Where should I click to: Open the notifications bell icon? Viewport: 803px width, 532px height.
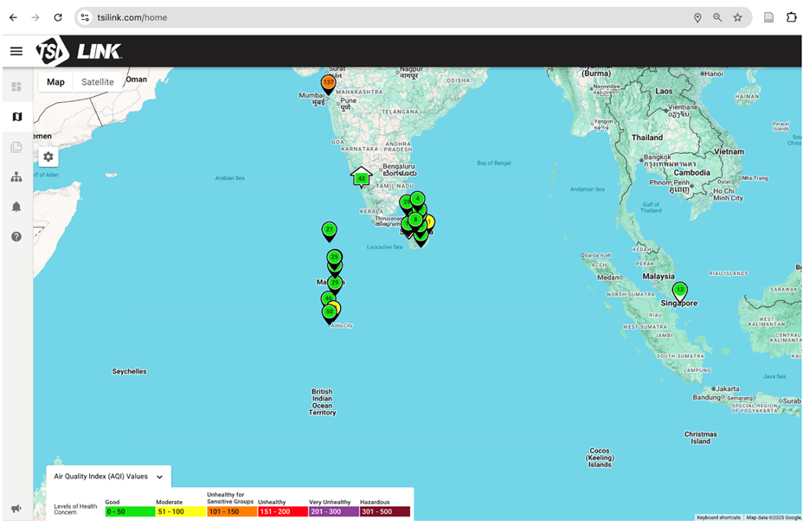click(16, 207)
